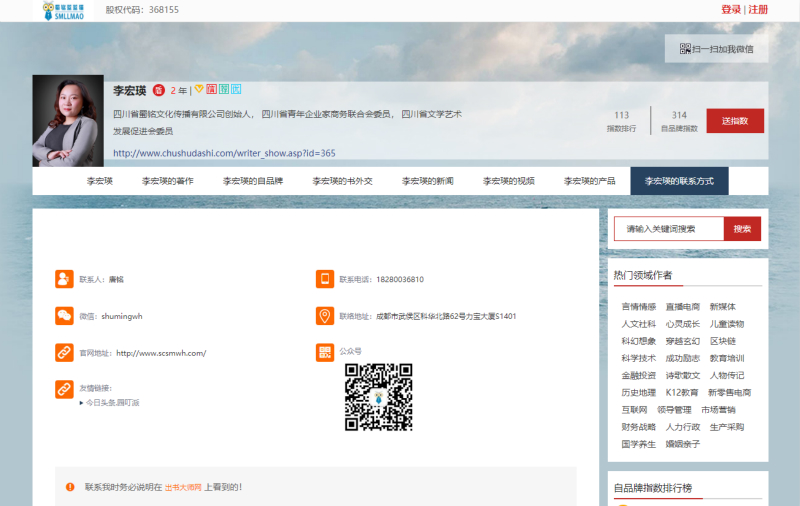Switch to the 李宏瑛的视频 tab
The image size is (800, 506).
point(508,181)
